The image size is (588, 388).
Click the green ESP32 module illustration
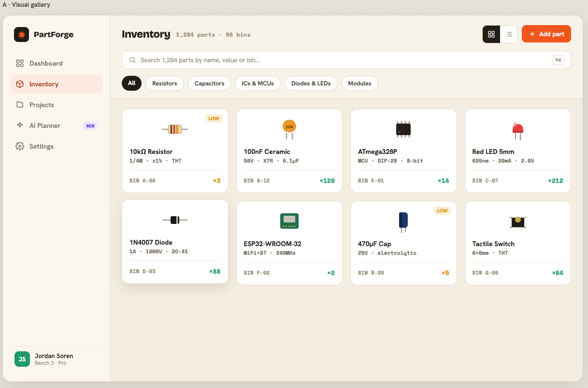tap(289, 221)
